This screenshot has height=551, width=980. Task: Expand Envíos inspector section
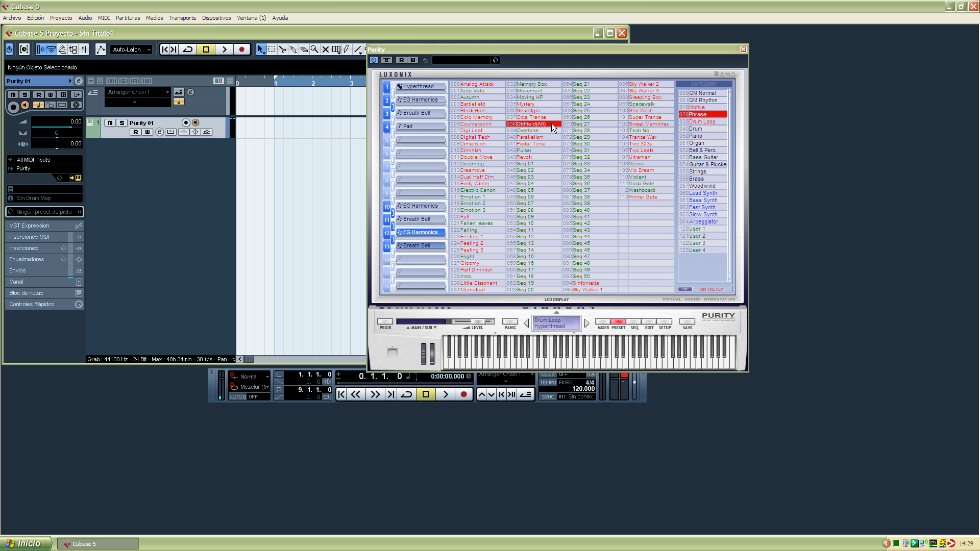pos(44,270)
